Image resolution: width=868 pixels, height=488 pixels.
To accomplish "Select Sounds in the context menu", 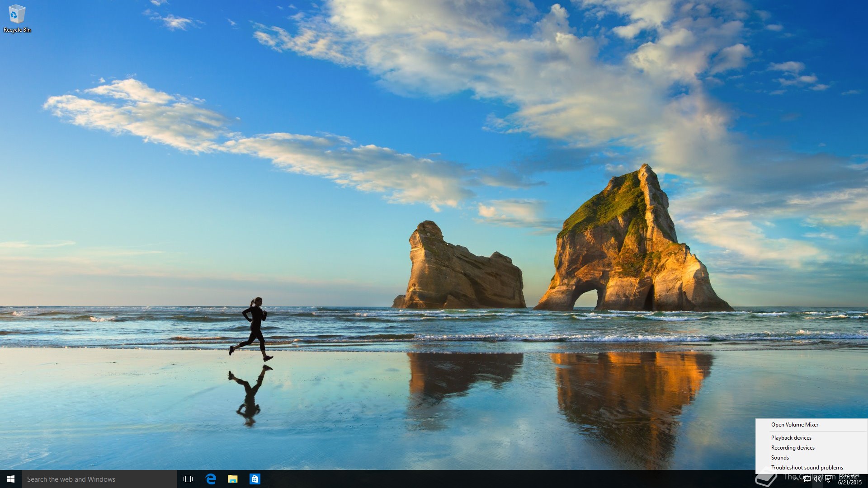I will 779,458.
